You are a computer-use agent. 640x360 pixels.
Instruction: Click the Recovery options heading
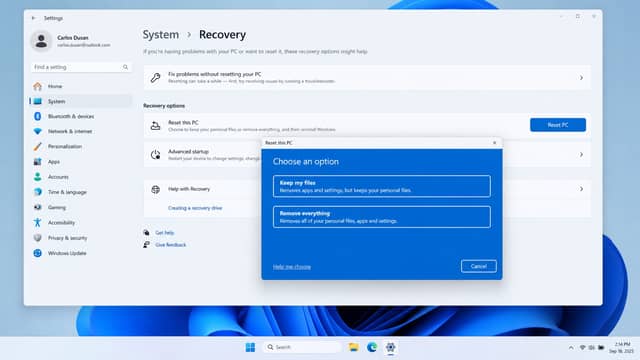[x=164, y=106]
